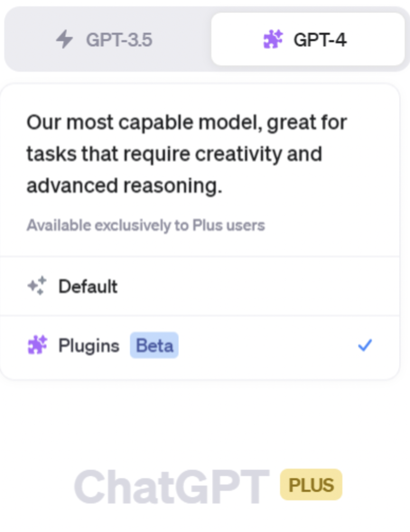Click the ChatGPT logo text
The height and width of the screenshot is (532, 410).
172,486
